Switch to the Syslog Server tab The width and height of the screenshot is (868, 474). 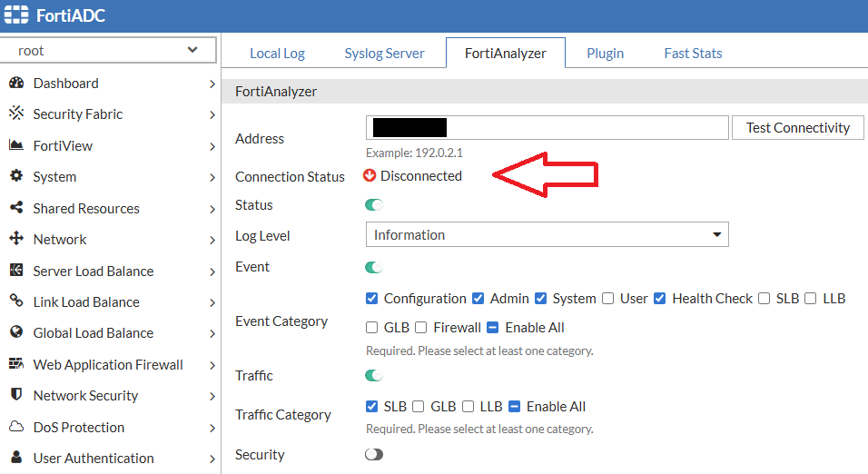[x=384, y=54]
